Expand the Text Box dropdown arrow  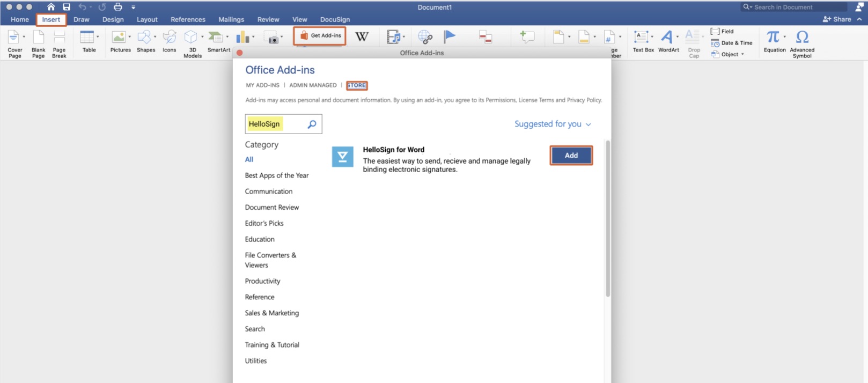pyautogui.click(x=652, y=37)
